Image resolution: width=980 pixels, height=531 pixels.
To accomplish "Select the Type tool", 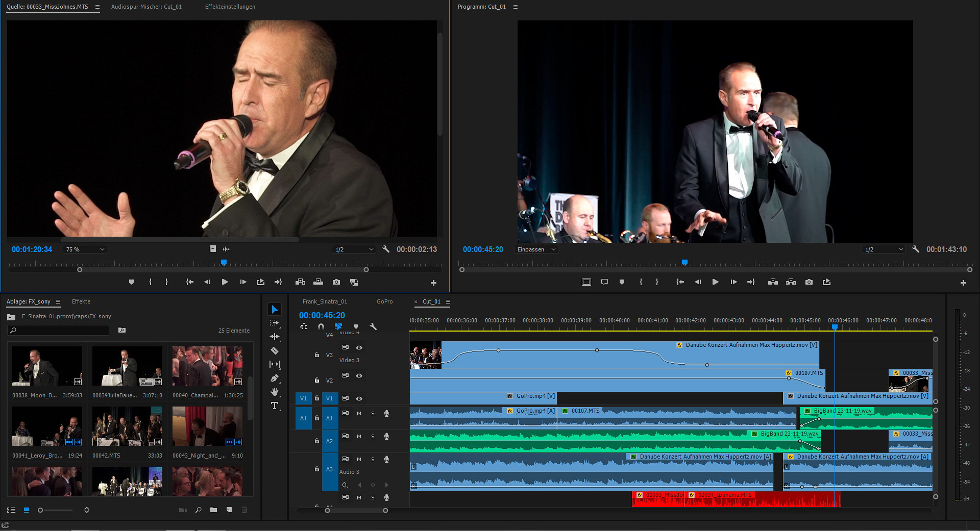I will click(275, 406).
